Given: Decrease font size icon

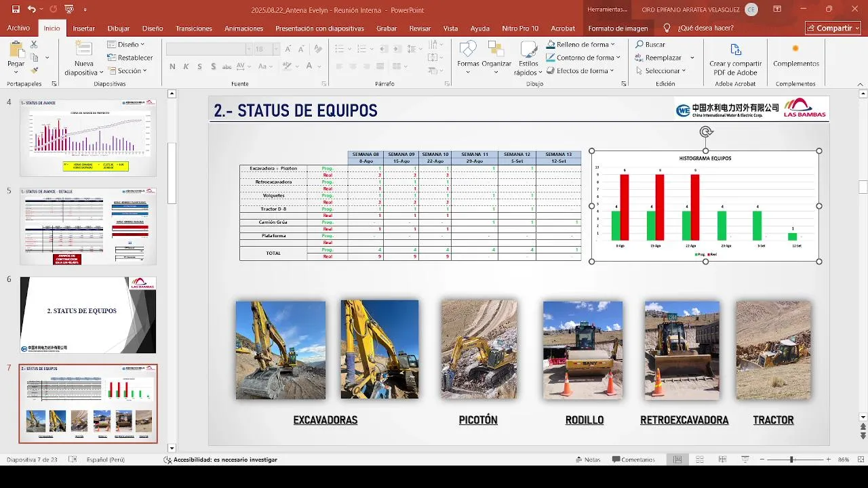Looking at the screenshot, I should click(x=301, y=49).
